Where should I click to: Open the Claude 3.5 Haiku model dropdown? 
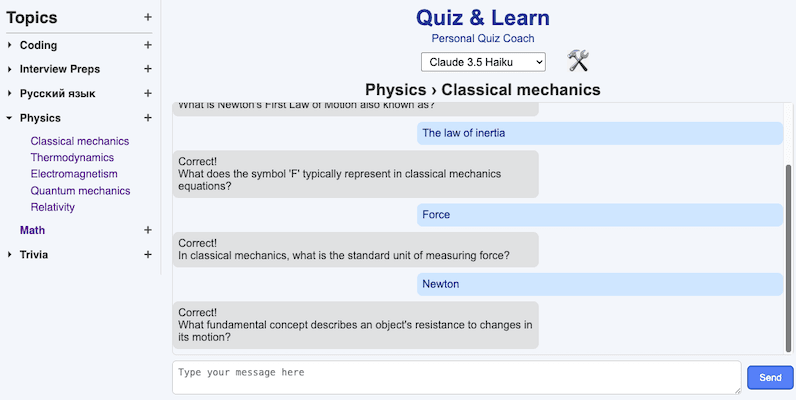(483, 62)
